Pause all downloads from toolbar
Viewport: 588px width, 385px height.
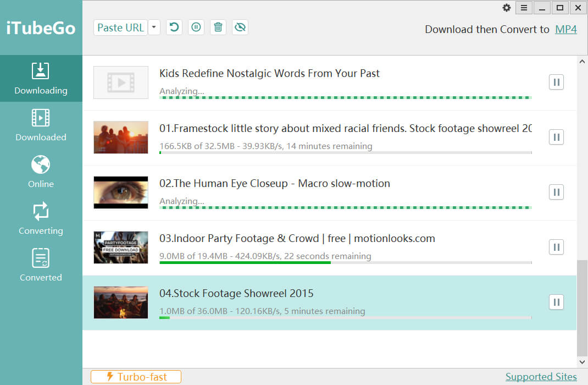coord(196,28)
